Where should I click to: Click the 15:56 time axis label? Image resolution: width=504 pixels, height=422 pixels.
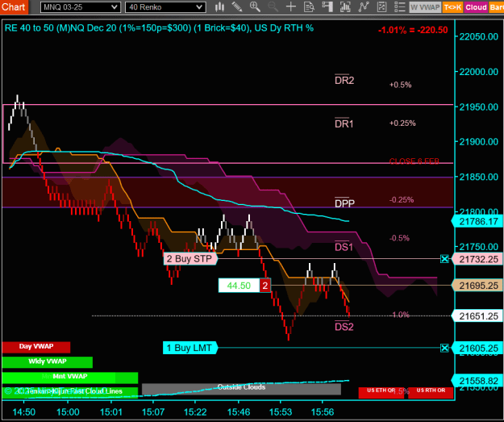coord(323,412)
